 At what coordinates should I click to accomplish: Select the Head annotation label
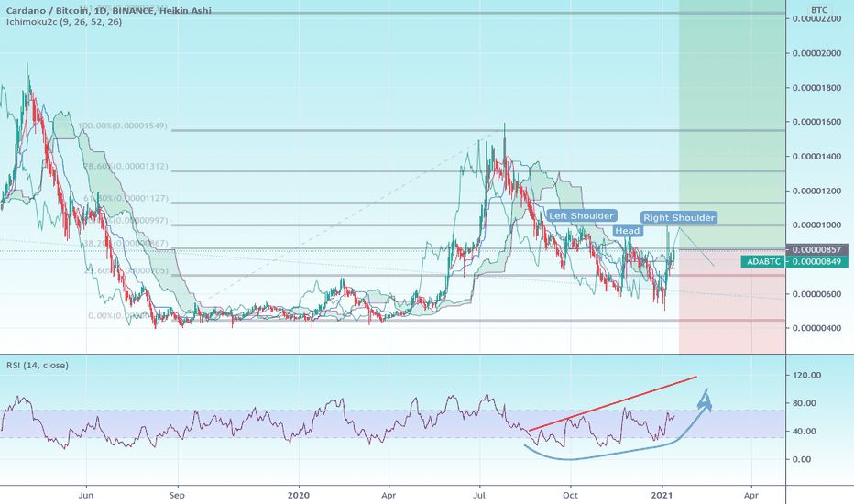[628, 231]
